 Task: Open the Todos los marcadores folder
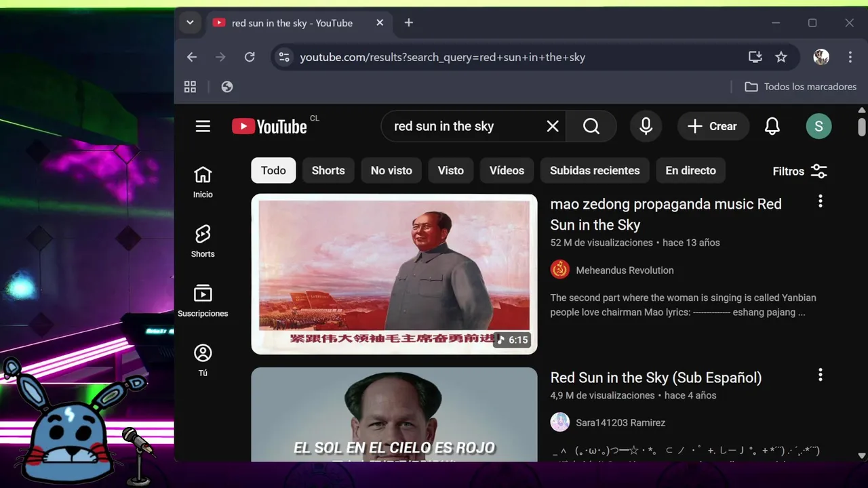tap(800, 87)
